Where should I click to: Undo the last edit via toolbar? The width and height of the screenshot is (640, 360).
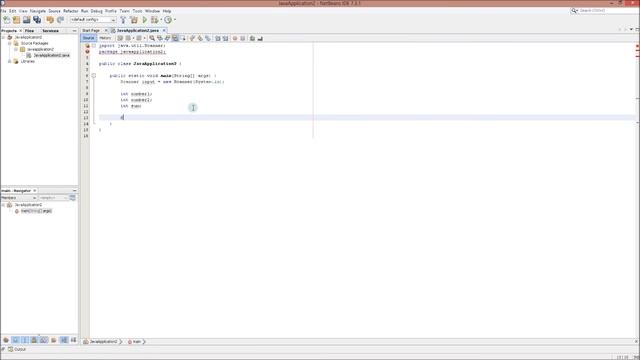[x=50, y=20]
